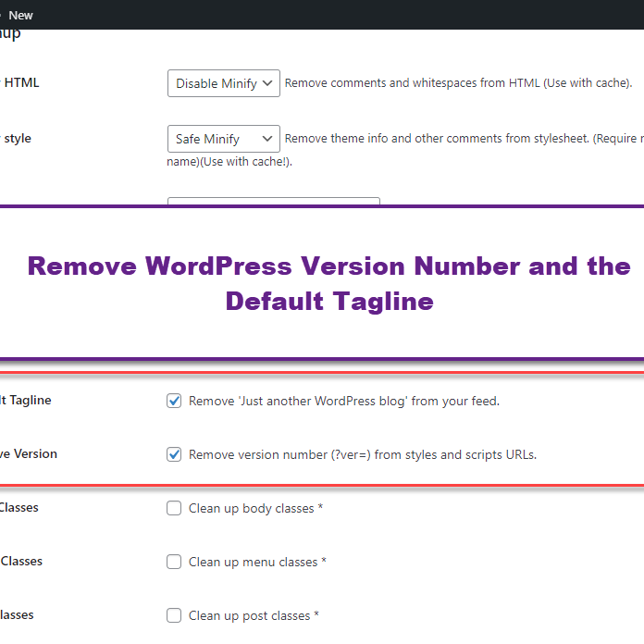
Task: Click the 'Clean up post classes *' label
Action: [254, 615]
